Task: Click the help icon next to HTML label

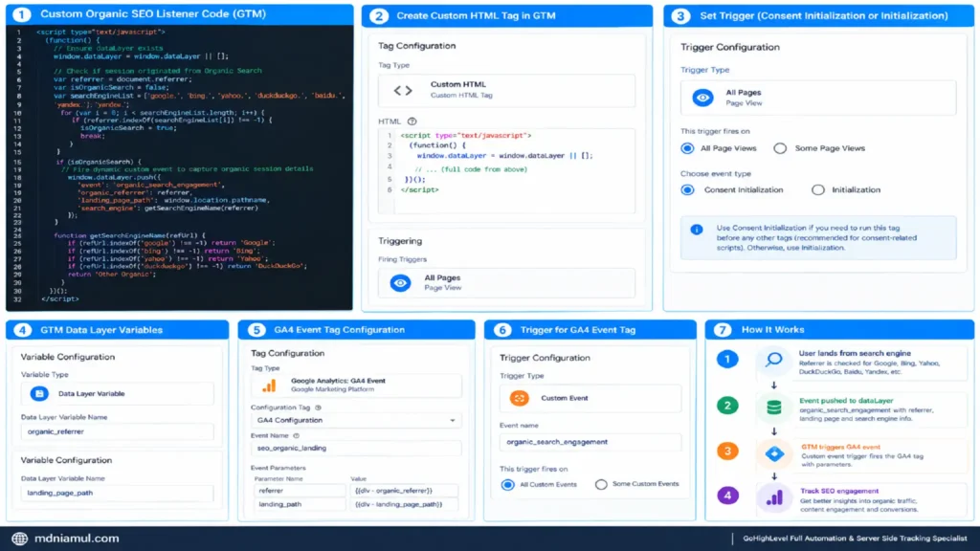Action: click(x=412, y=121)
